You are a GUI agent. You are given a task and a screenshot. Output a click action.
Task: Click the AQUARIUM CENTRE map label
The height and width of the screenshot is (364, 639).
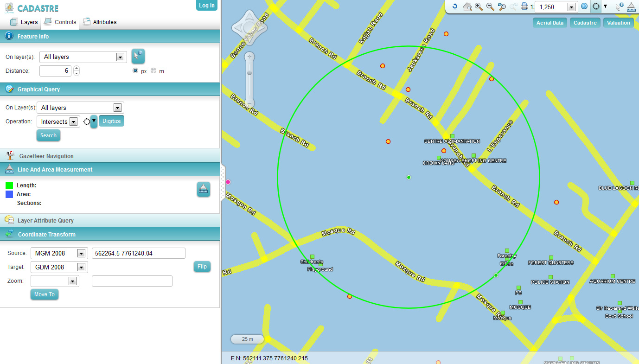[613, 281]
